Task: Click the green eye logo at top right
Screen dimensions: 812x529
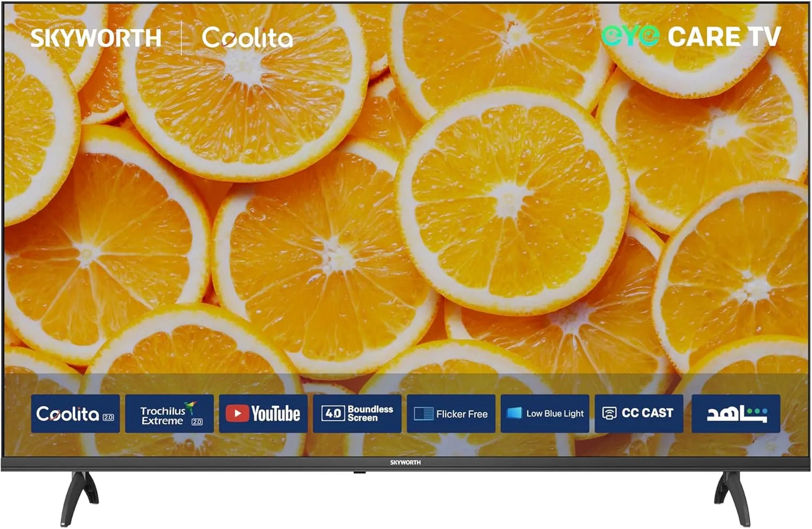Action: coord(630,36)
